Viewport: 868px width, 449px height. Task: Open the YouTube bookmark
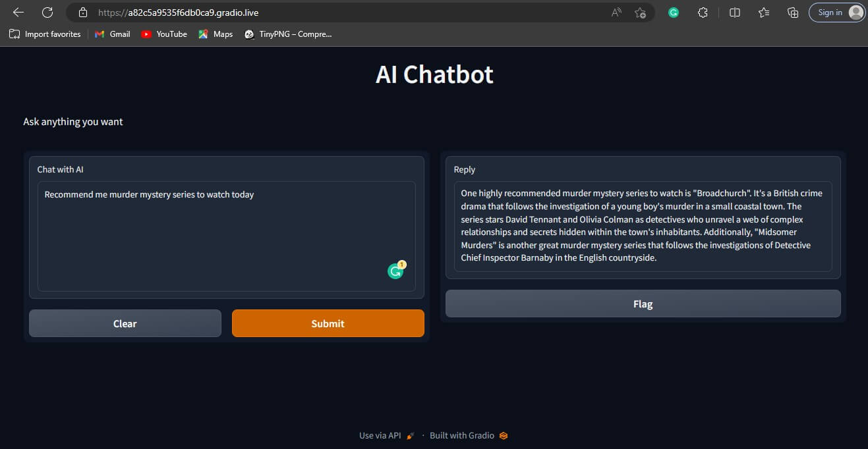click(x=163, y=34)
